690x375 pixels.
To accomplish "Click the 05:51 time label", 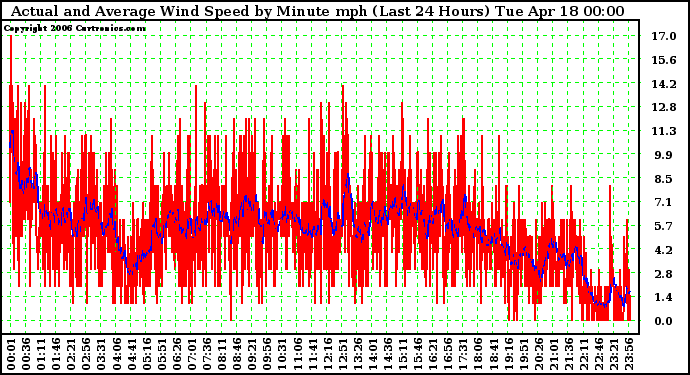I will tap(162, 354).
